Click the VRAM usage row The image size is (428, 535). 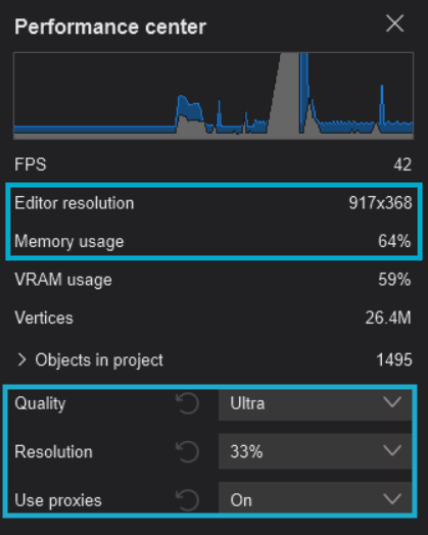click(x=213, y=280)
